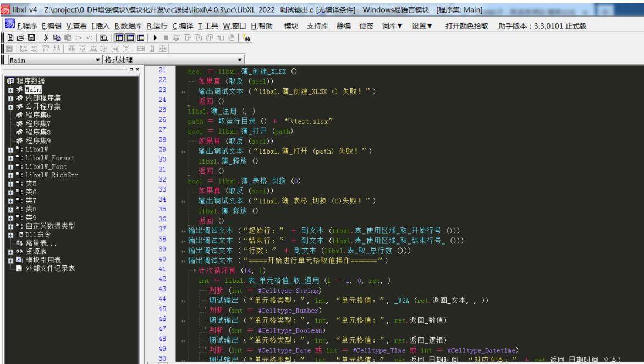Close the left program data panel
644x364 pixels.
[x=137, y=69]
